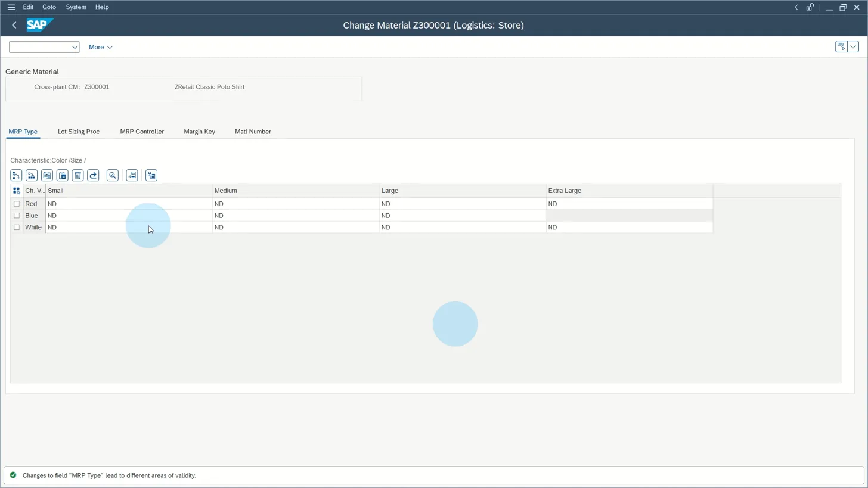Switch to the MRP Controller tab
This screenshot has height=488, width=868.
point(142,132)
